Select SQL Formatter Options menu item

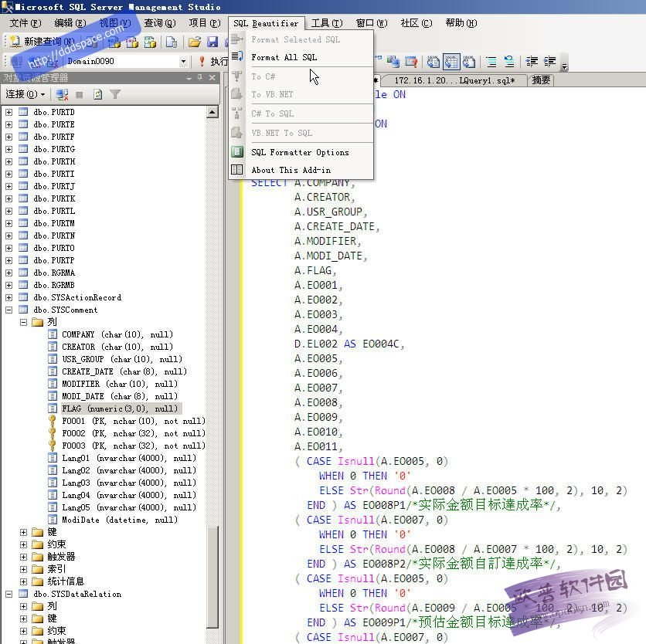point(301,152)
